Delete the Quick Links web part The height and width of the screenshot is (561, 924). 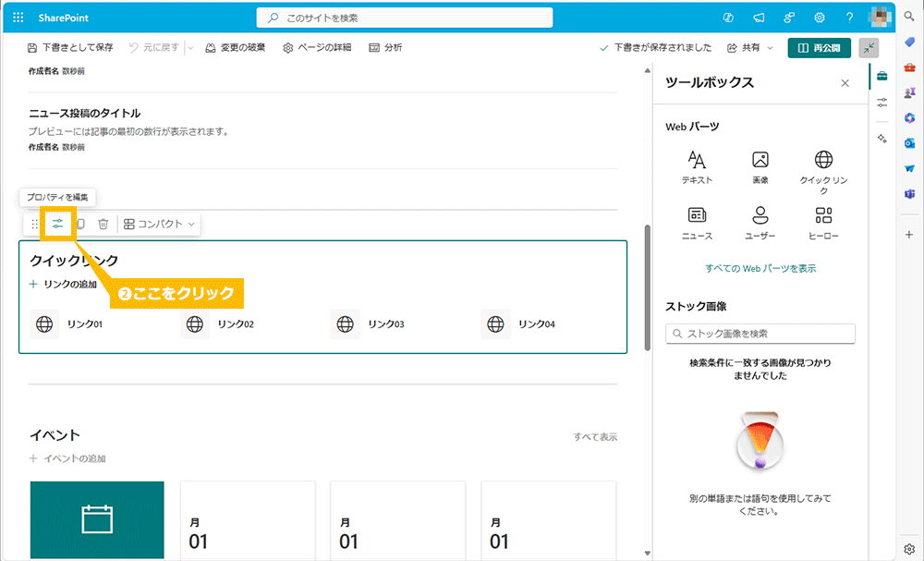click(103, 224)
